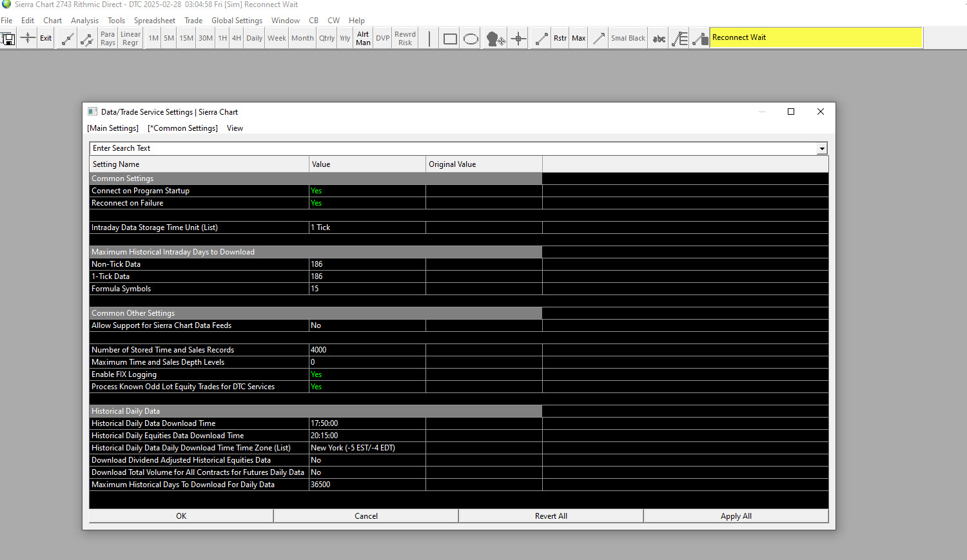Click the icon left of Reconnect Wait field

699,39
